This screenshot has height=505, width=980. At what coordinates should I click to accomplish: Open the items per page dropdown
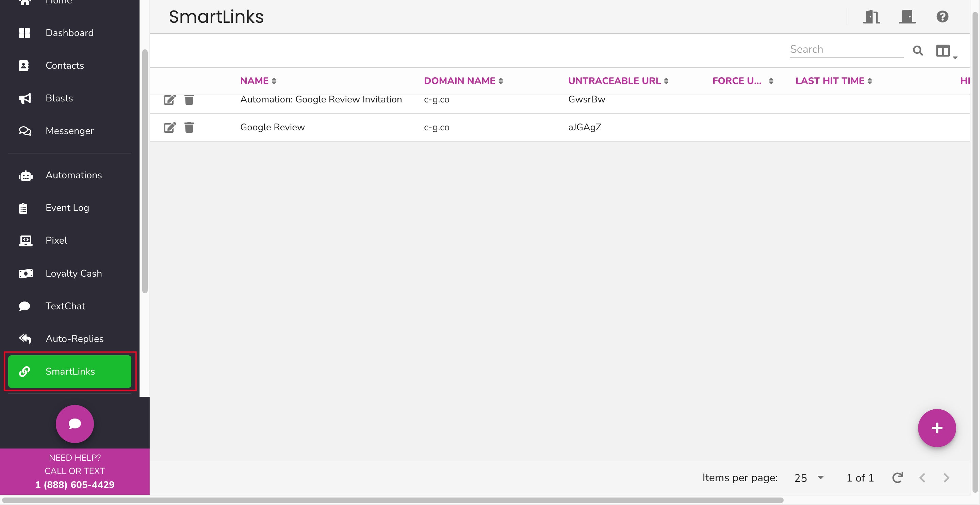809,477
